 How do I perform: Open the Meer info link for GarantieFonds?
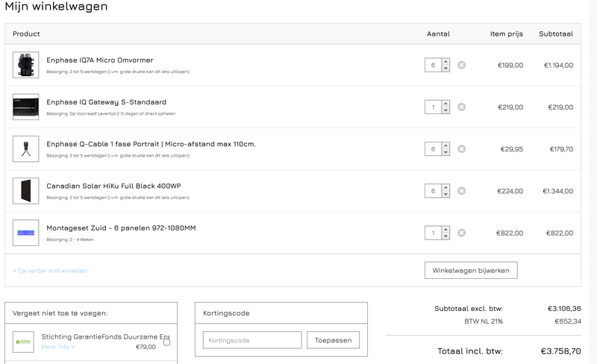(x=57, y=347)
